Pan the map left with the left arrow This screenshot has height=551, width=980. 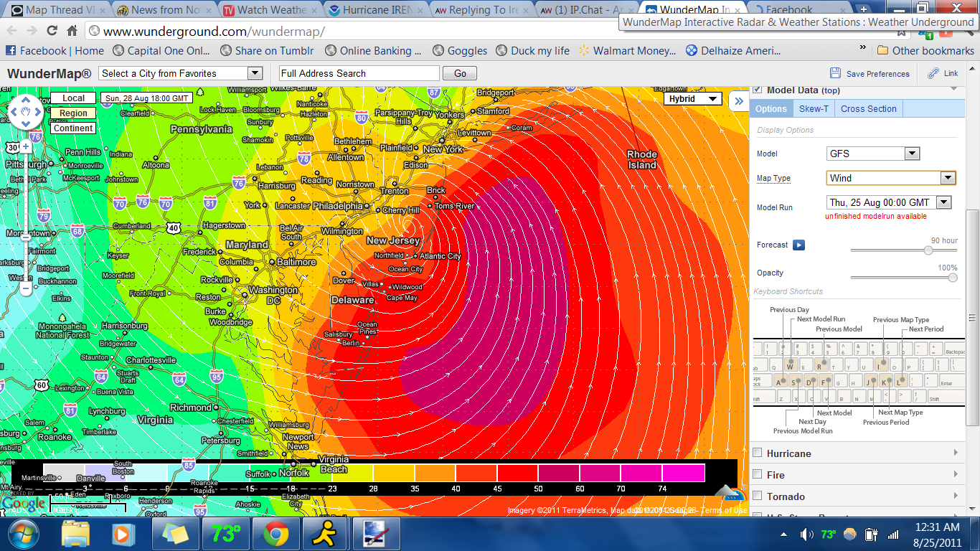pyautogui.click(x=14, y=112)
